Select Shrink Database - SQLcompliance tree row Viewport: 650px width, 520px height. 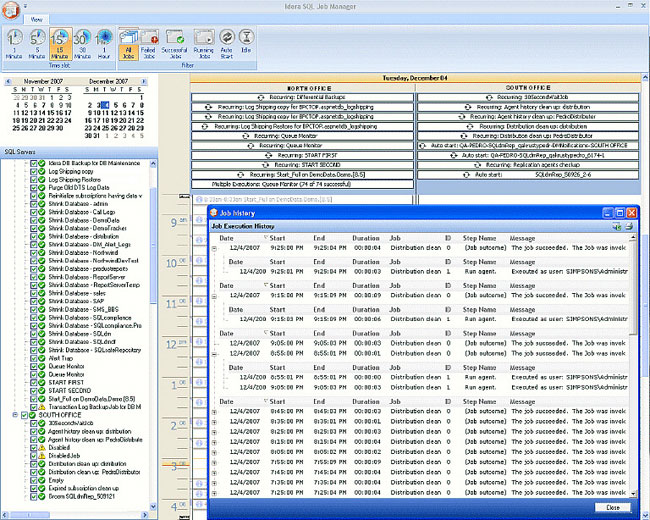point(90,318)
